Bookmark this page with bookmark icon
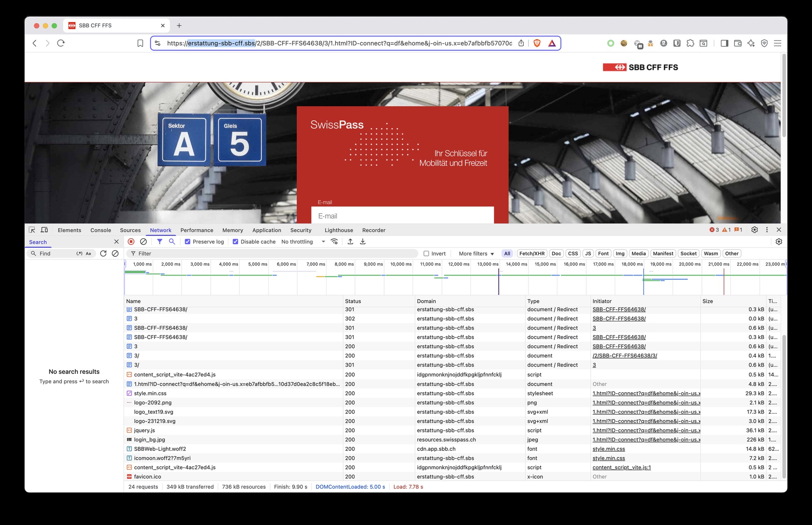 point(140,43)
